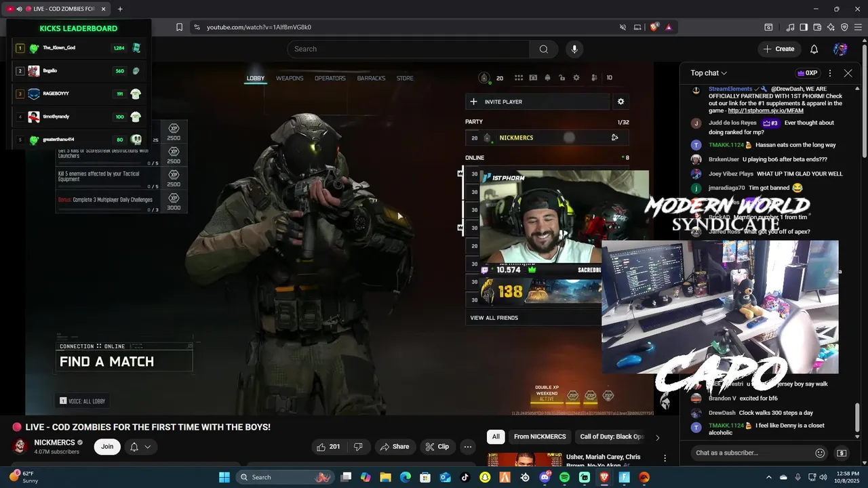The image size is (868, 488).
Task: Dislike the video with thumbs down
Action: point(359,447)
